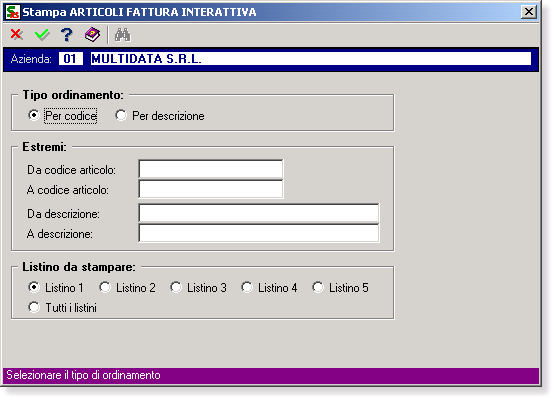This screenshot has height=398, width=553.
Task: Click the MULTIDATA S.R.L. company name field
Action: (310, 59)
